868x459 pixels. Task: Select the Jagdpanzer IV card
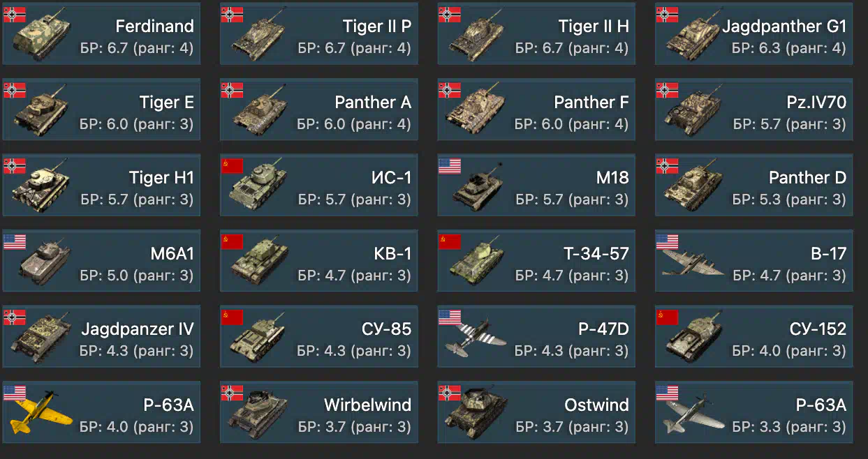[101, 336]
